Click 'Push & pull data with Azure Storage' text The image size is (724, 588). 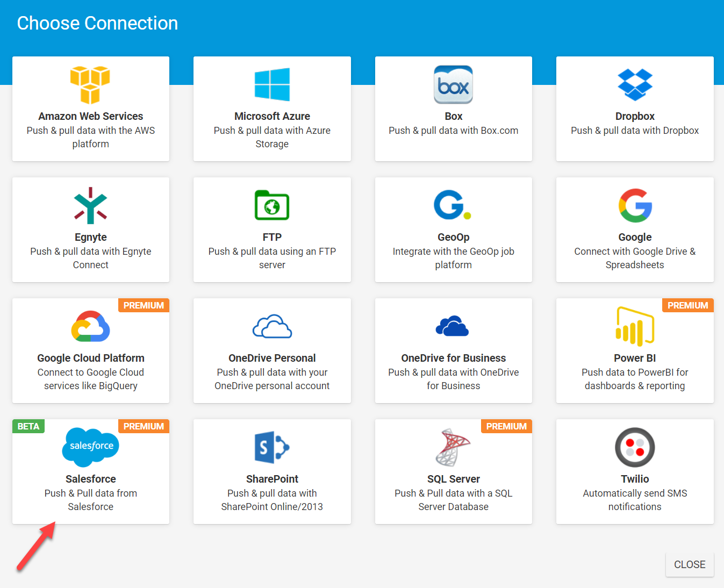point(272,137)
